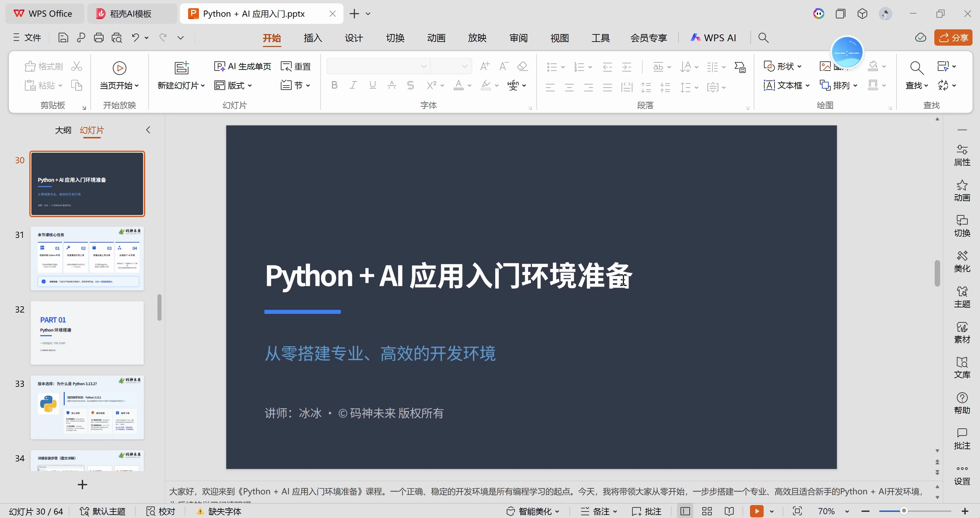The width and height of the screenshot is (980, 518).
Task: Switch to normal view in status bar
Action: 685,511
